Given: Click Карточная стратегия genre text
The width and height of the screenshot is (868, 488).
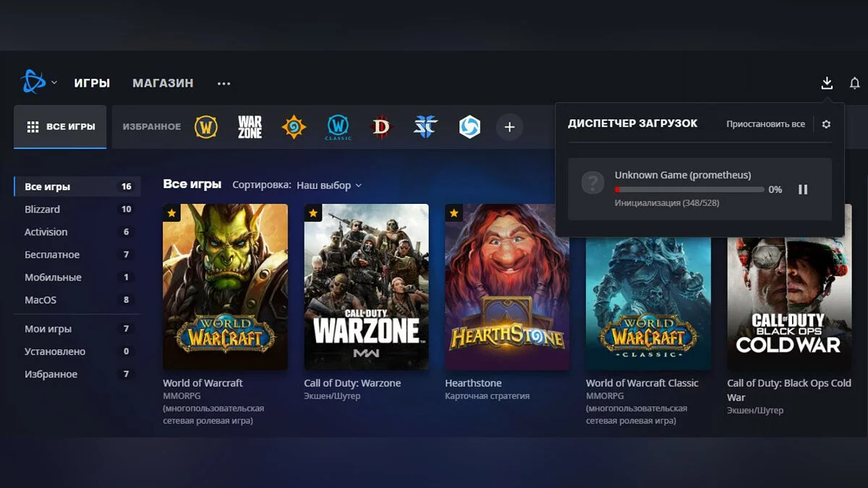Looking at the screenshot, I should tap(488, 396).
